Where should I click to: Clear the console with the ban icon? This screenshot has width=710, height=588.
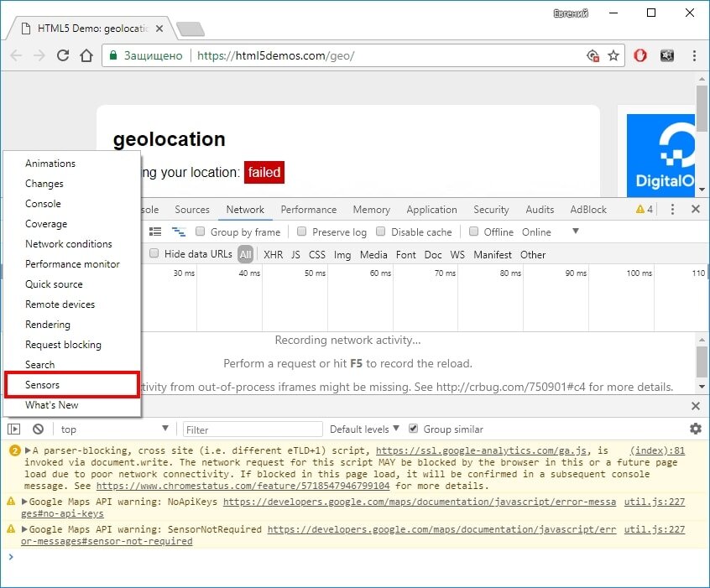tap(38, 429)
